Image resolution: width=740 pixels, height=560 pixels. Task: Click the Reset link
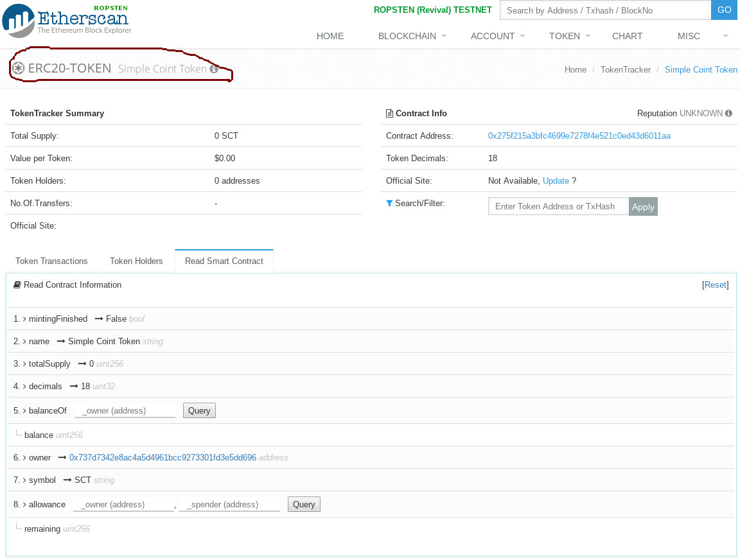(716, 285)
